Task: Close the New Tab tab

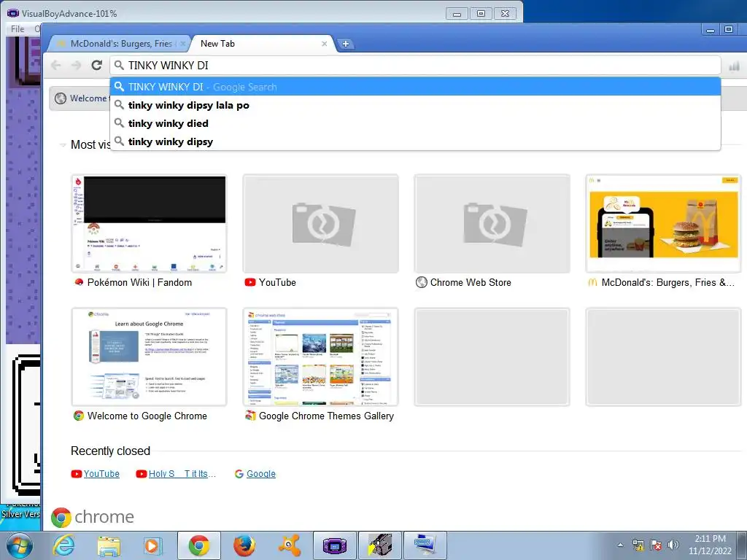Action: click(325, 44)
